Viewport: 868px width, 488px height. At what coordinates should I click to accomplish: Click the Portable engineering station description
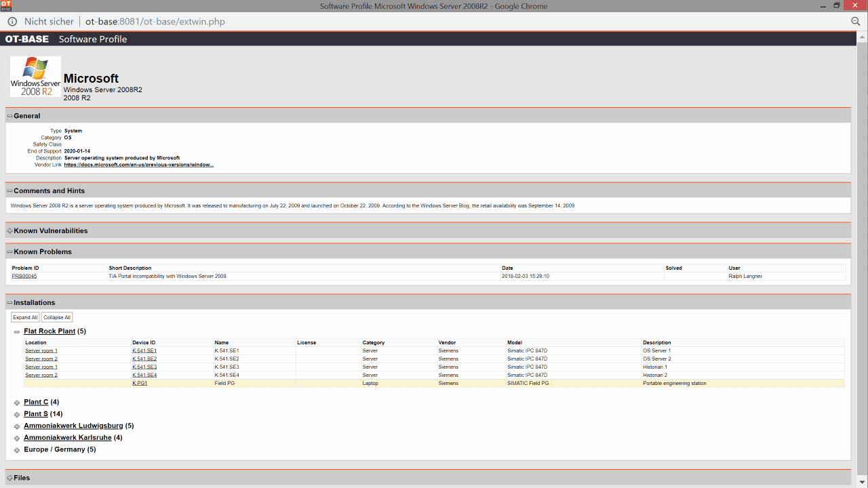pos(675,384)
